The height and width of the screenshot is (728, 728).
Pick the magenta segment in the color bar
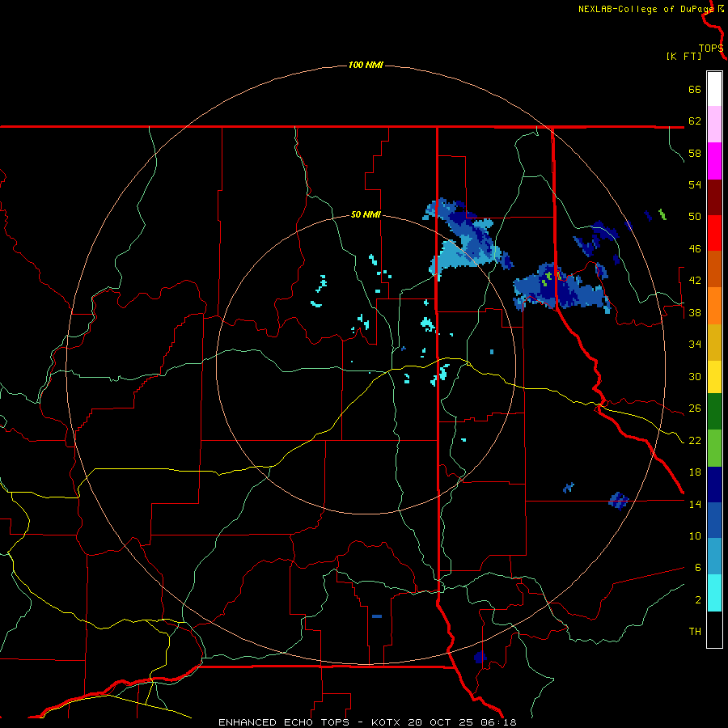click(714, 161)
